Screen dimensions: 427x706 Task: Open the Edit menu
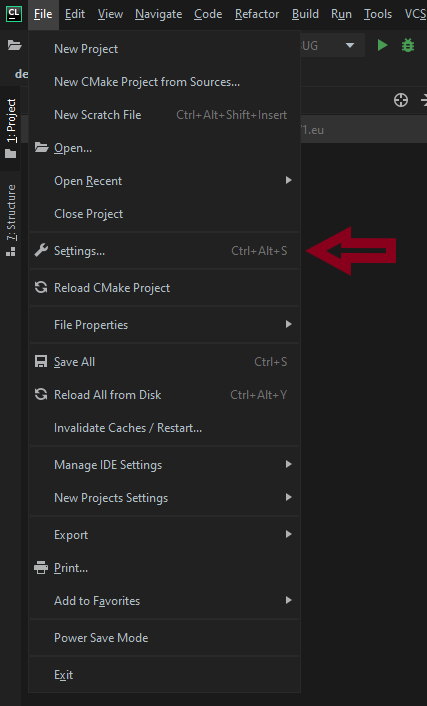point(75,14)
